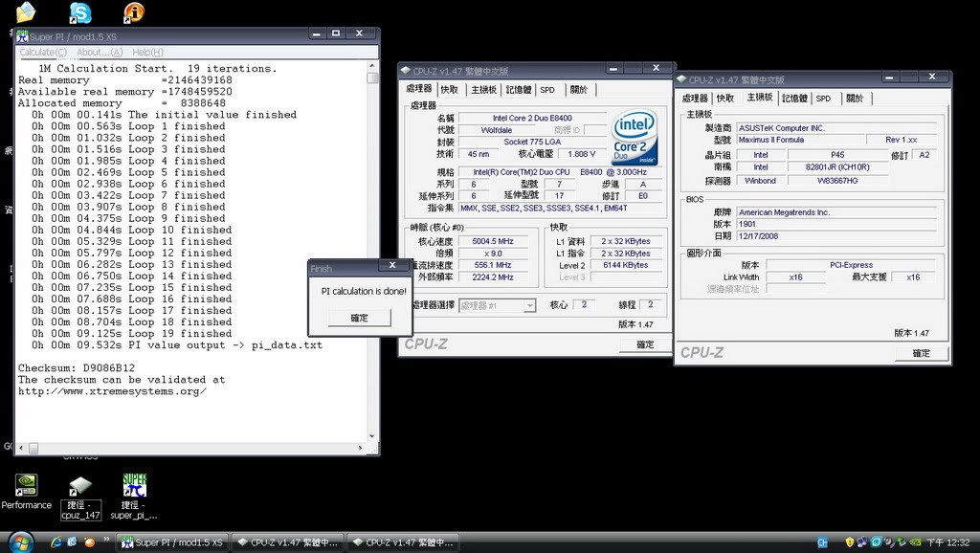Click the left CPU-Z window's title icon
Viewport: 980px width, 553px height.
click(x=405, y=71)
